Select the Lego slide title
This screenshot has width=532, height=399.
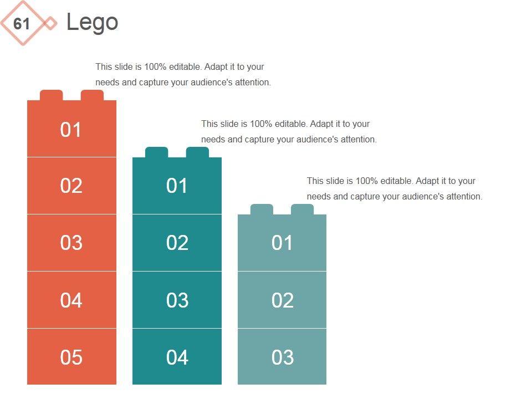92,22
